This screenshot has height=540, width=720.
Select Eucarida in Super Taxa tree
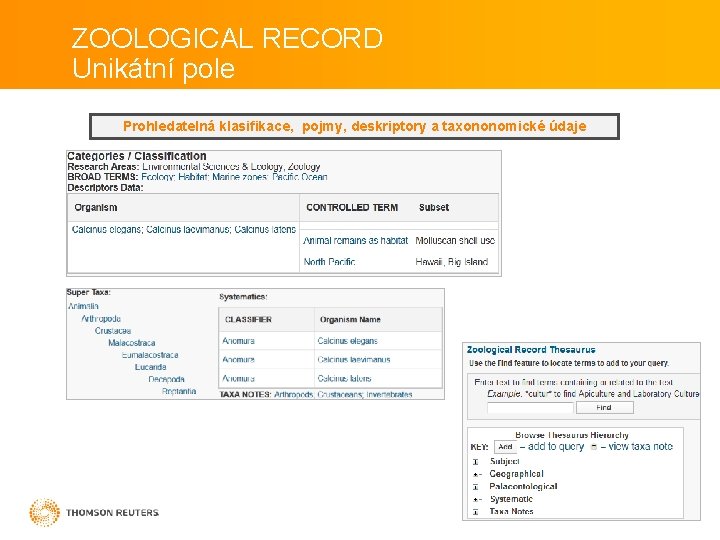pos(151,367)
